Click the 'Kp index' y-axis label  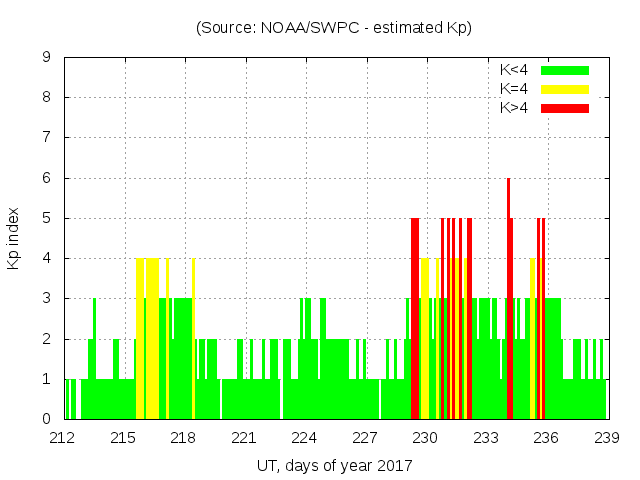tap(14, 239)
